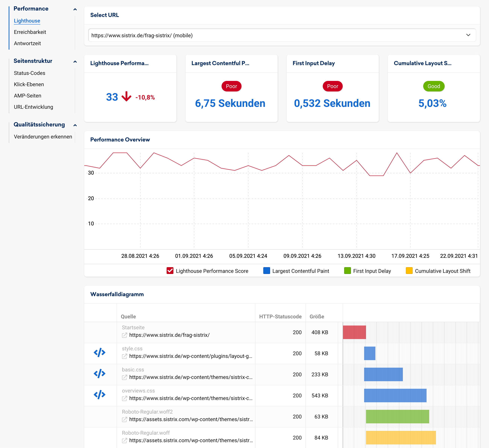Enable Largest Contentful Paint legend checkbox
Viewport: 489px width, 448px height.
click(267, 271)
